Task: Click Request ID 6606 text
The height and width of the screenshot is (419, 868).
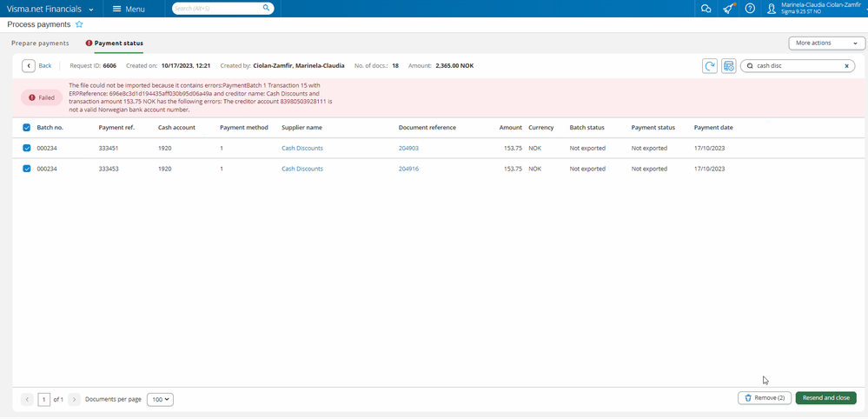Action: click(93, 65)
